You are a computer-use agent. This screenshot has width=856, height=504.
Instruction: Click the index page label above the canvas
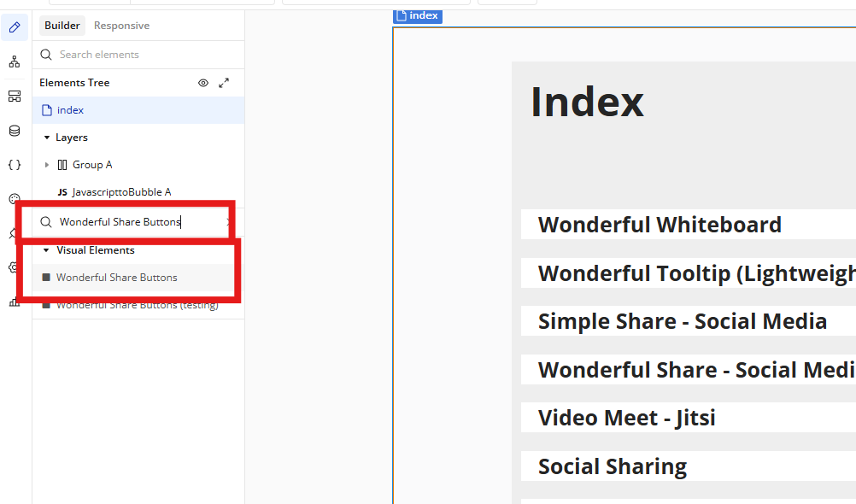pyautogui.click(x=418, y=16)
